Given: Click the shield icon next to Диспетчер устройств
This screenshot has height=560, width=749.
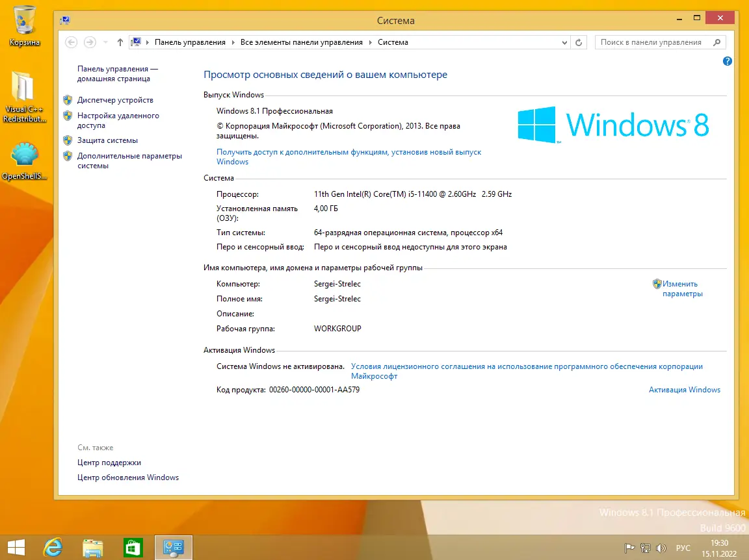Looking at the screenshot, I should pyautogui.click(x=68, y=100).
